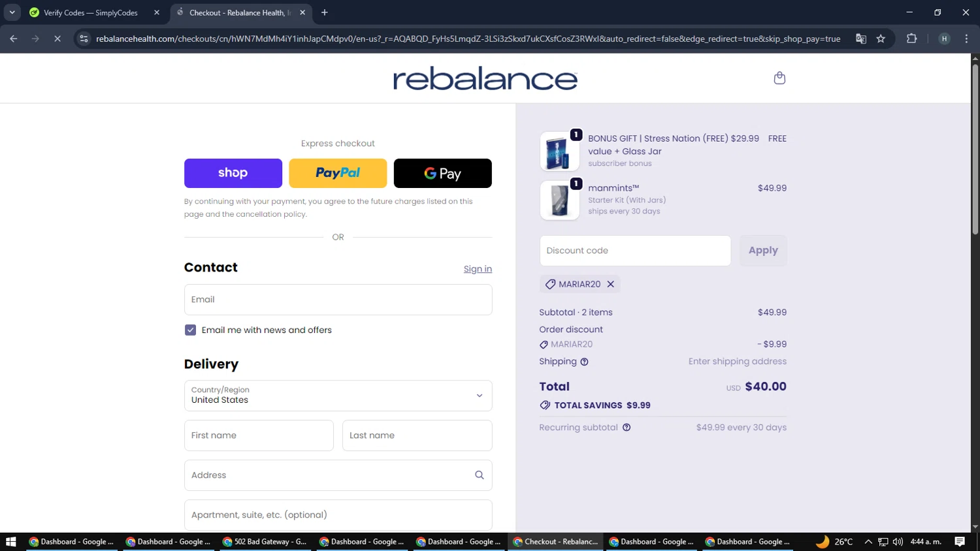Click the network tray icon
Screen dimensions: 980x551
[x=883, y=542]
